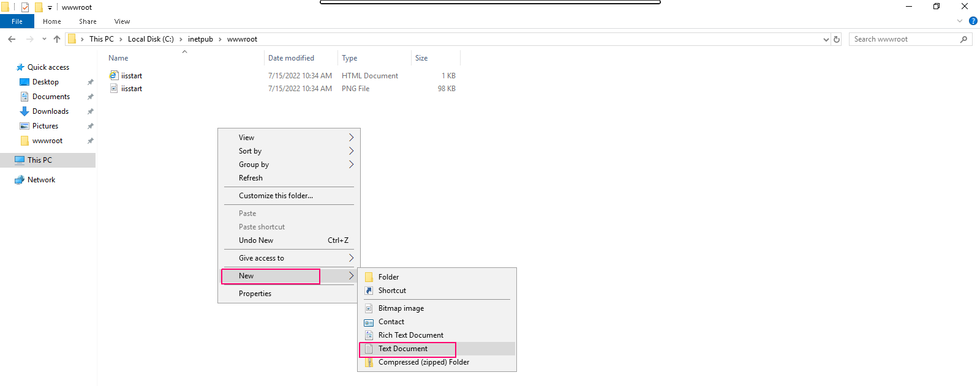Create a new Contact
The width and height of the screenshot is (980, 386).
437,322
